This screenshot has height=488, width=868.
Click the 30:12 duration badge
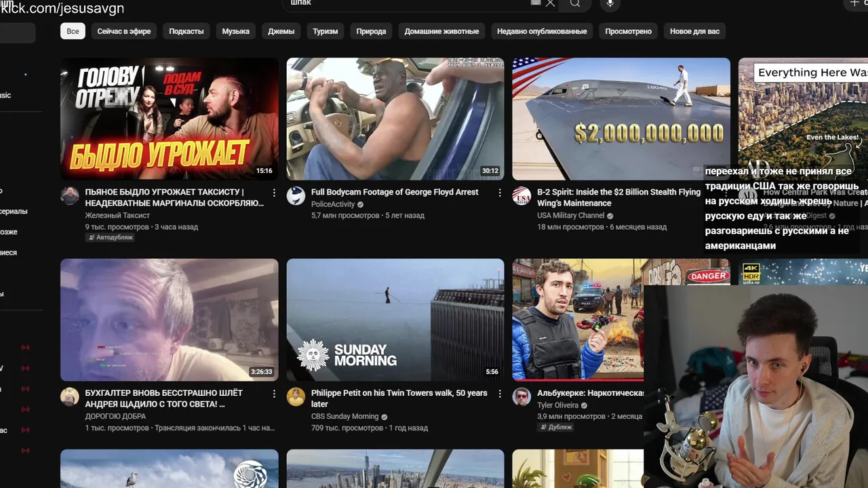[490, 171]
